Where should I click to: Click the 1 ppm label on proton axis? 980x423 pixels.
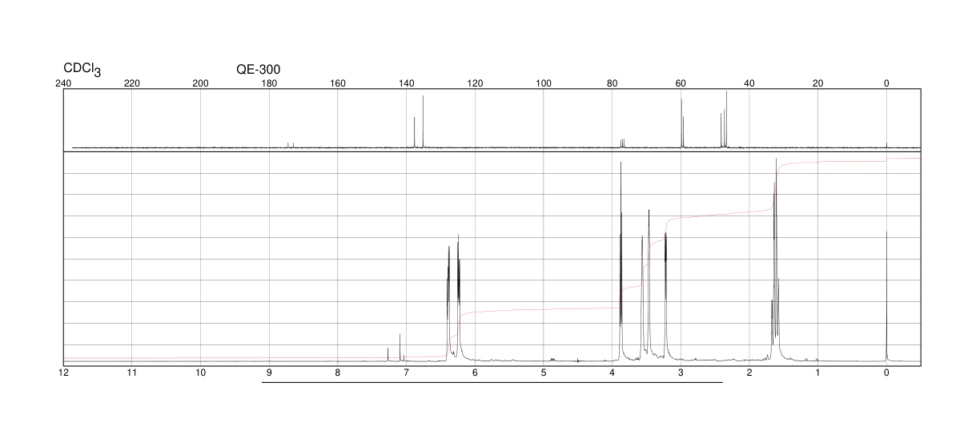[817, 373]
